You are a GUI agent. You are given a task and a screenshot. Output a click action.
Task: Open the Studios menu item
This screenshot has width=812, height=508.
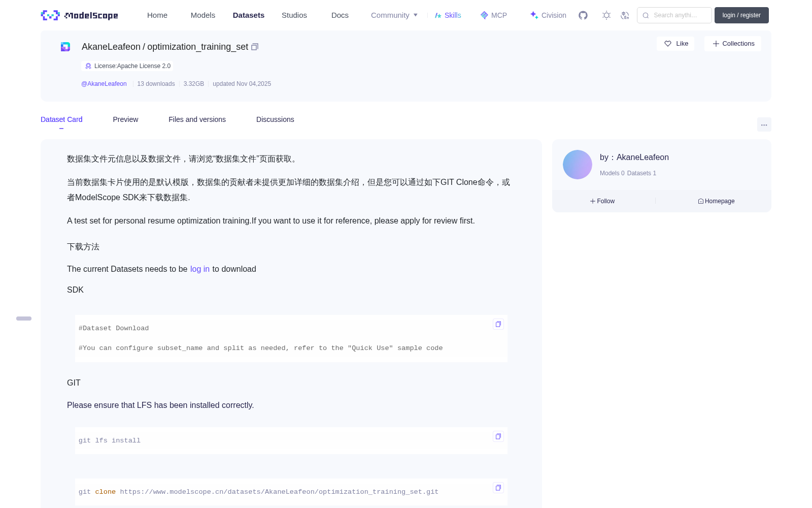294,15
